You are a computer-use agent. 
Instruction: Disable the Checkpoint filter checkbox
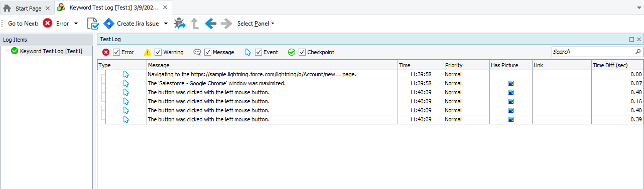302,52
